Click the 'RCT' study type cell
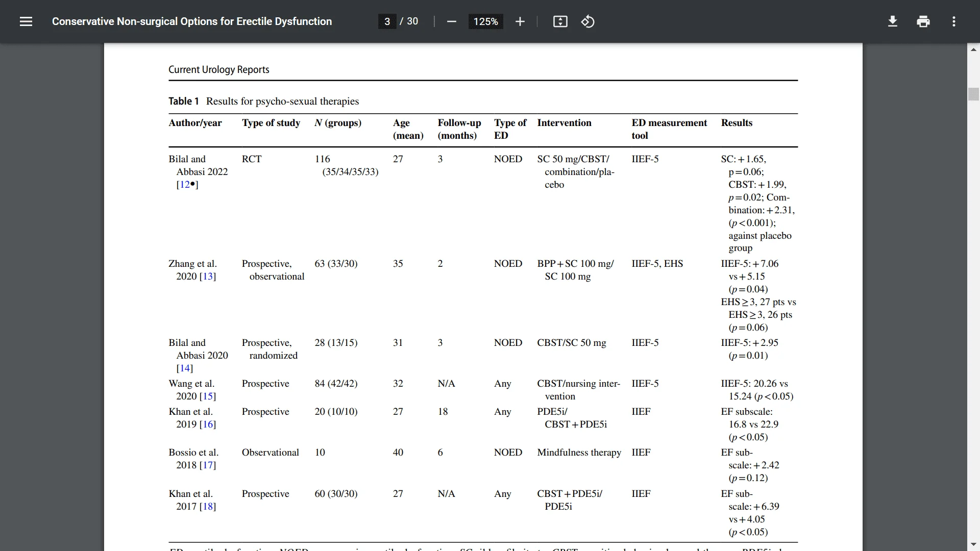The width and height of the screenshot is (980, 551). tap(252, 159)
